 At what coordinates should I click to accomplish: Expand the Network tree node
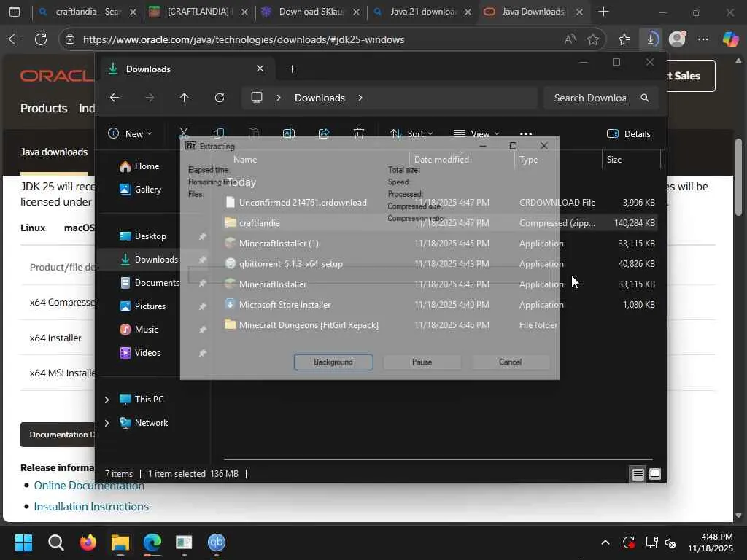[x=107, y=423]
